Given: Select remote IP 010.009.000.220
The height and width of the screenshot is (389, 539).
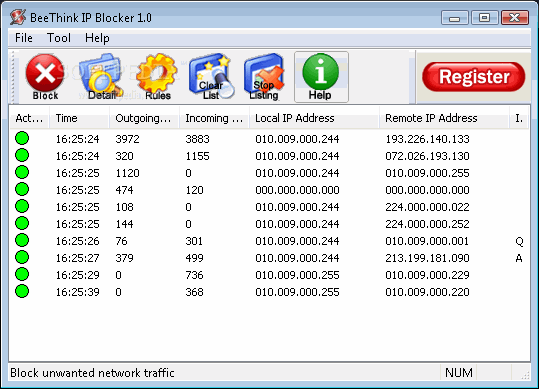Looking at the screenshot, I should 427,292.
